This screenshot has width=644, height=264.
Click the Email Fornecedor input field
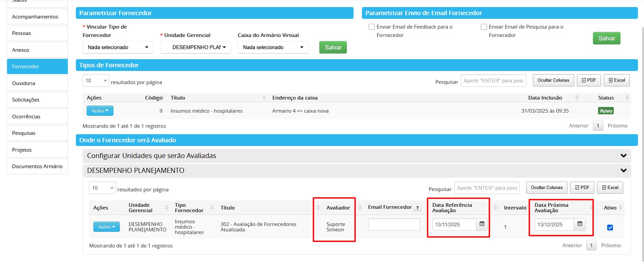click(x=394, y=224)
